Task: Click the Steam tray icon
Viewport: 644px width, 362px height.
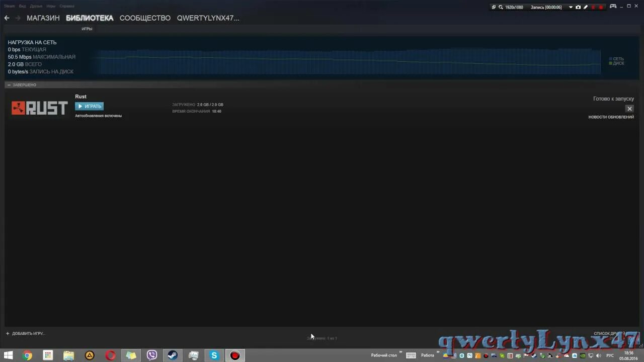Action: coord(534,355)
